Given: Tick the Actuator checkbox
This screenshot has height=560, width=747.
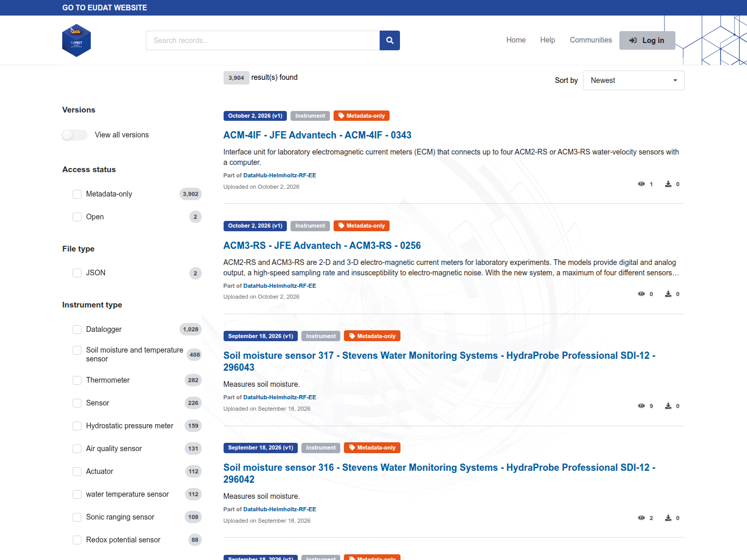Looking at the screenshot, I should point(77,471).
